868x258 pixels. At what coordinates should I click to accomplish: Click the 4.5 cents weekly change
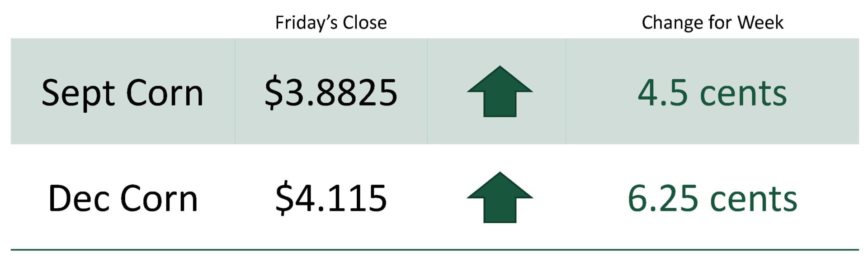(712, 93)
